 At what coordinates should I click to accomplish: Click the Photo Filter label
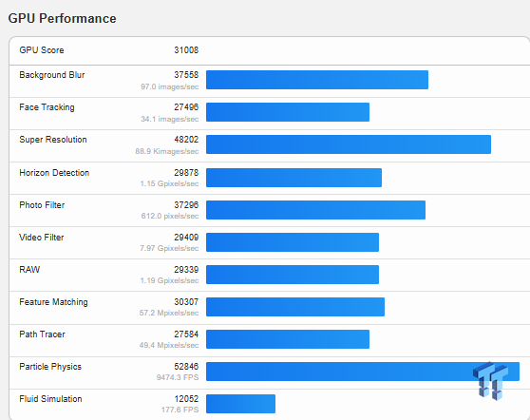coord(42,205)
